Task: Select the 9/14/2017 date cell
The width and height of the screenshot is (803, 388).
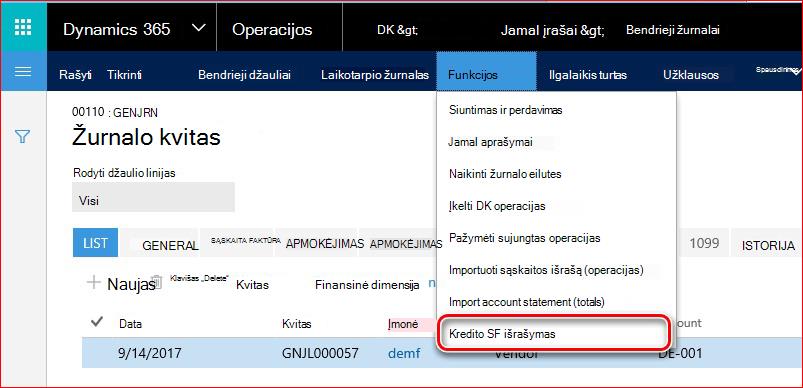Action: click(150, 353)
